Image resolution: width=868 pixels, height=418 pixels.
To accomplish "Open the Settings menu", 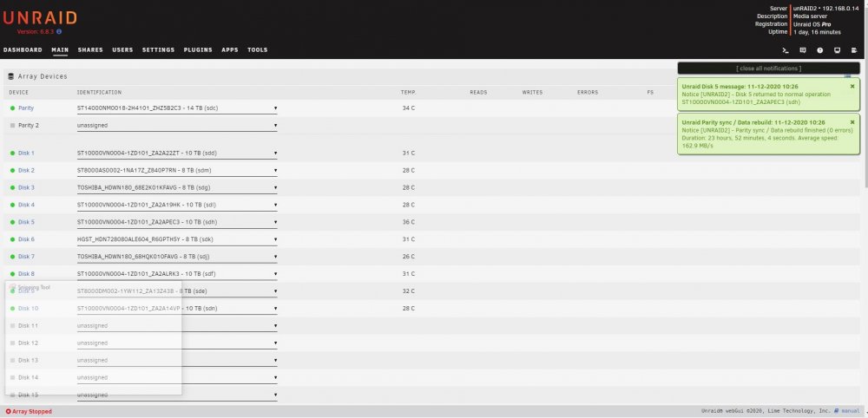I will [158, 49].
